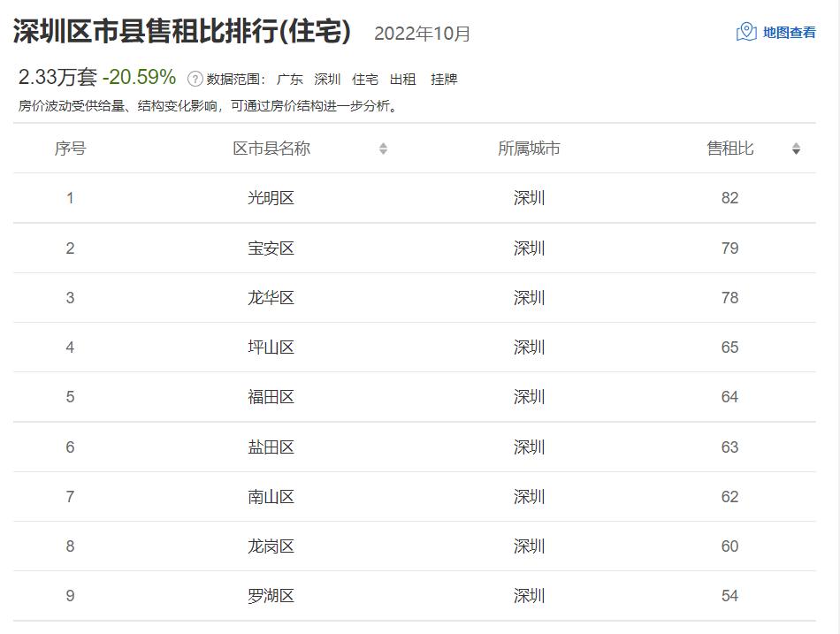
Task: Click the down sort caret on 区市县名称 header
Action: (x=384, y=152)
